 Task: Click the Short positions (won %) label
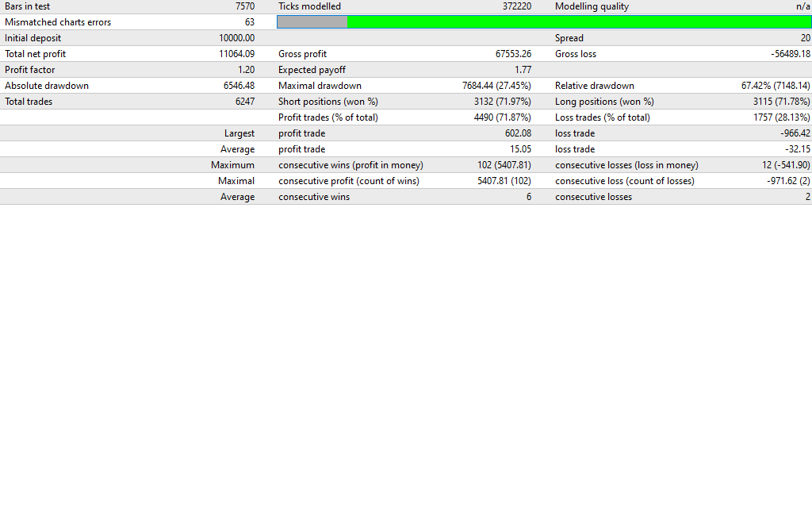(328, 102)
